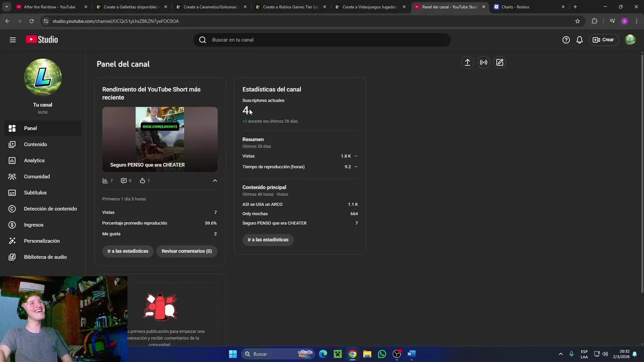Open the Windows Start menu
Viewport: 644px width, 362px height.
pos(233,354)
